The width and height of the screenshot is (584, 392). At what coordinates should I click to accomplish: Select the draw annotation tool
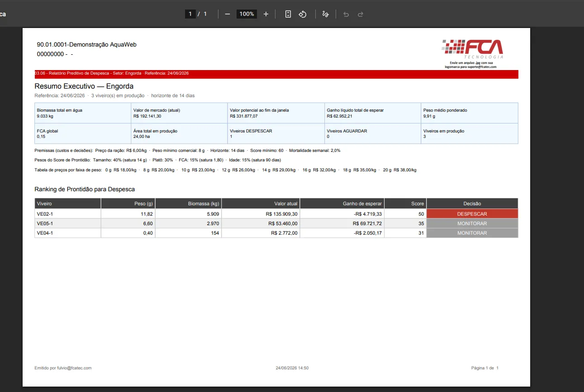pos(325,14)
